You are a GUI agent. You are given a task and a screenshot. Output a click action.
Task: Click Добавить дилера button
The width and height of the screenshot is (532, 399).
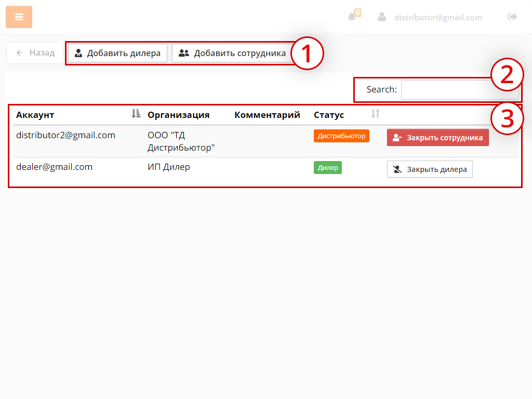pyautogui.click(x=117, y=53)
